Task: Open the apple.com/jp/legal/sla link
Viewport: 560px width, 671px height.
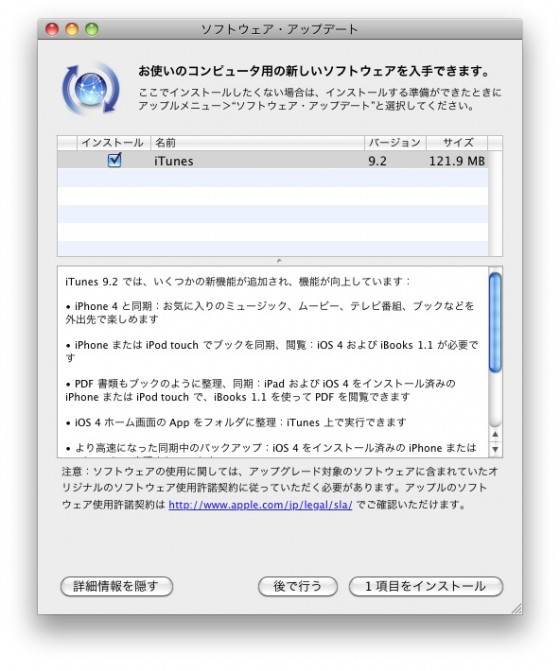Action: pyautogui.click(x=260, y=505)
